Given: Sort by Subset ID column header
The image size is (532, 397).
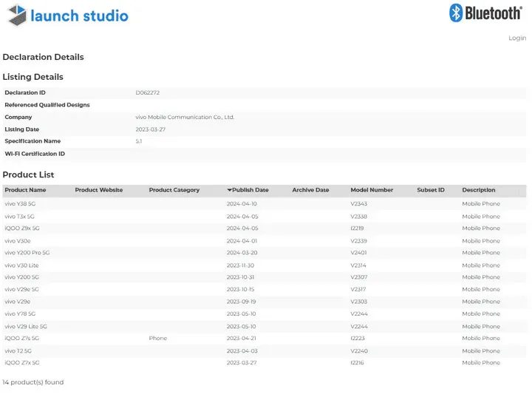Looking at the screenshot, I should [431, 190].
